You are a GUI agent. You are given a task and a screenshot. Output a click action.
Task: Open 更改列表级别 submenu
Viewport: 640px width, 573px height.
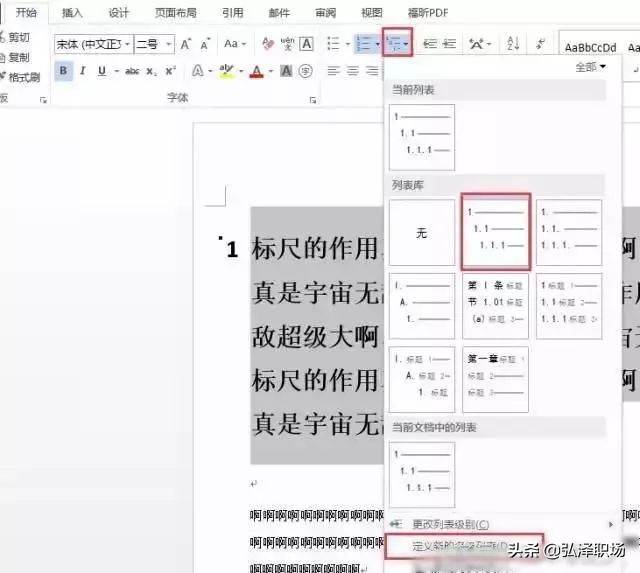point(503,524)
